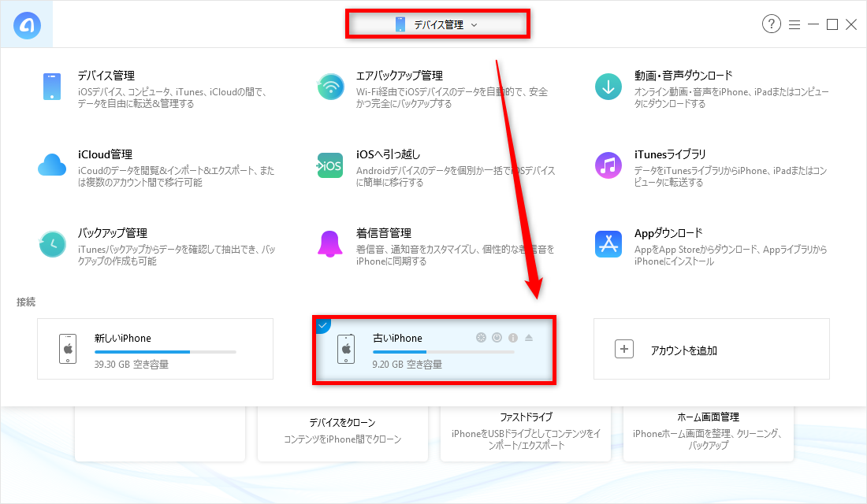Viewport: 867px width, 504px height.
Task: Select iOSへ引っ越し menu entry
Action: 388,154
